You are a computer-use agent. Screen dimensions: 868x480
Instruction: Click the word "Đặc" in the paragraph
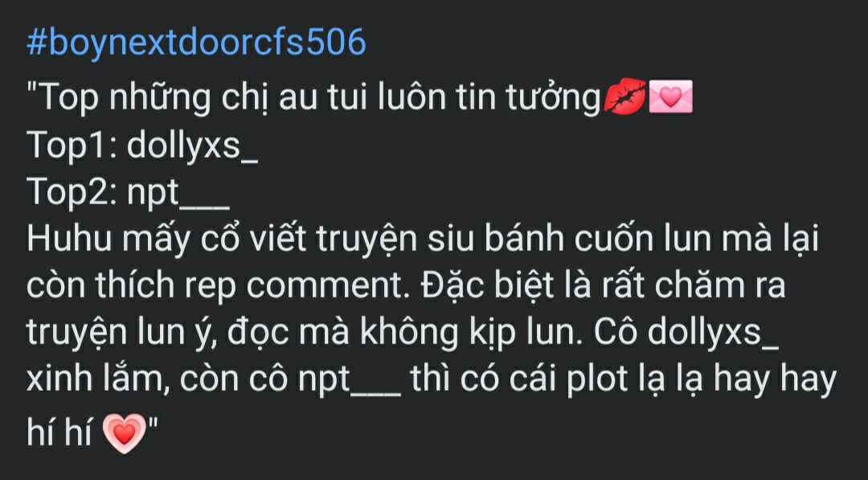point(448,285)
